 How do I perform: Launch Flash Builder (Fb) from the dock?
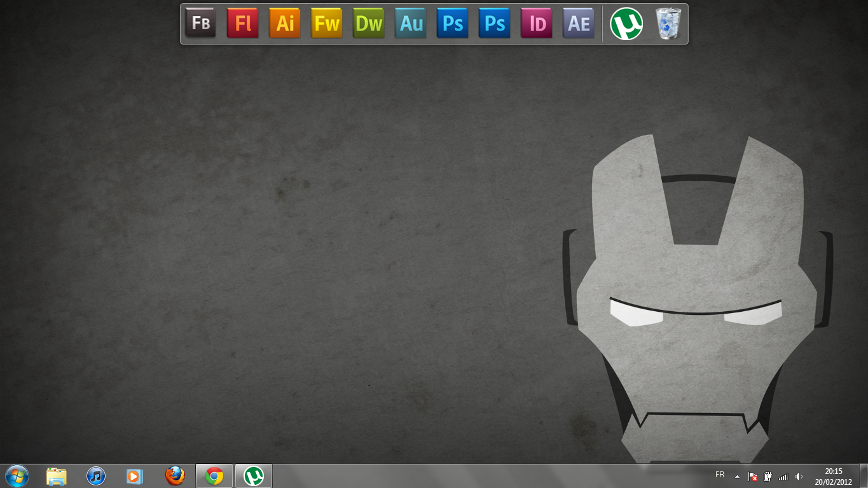[x=201, y=24]
